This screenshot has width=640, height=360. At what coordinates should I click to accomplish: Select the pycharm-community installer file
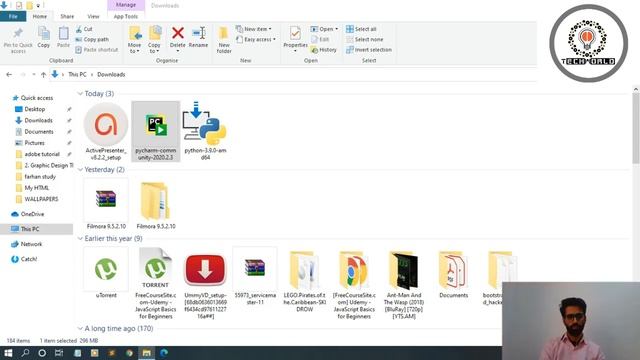click(x=156, y=131)
